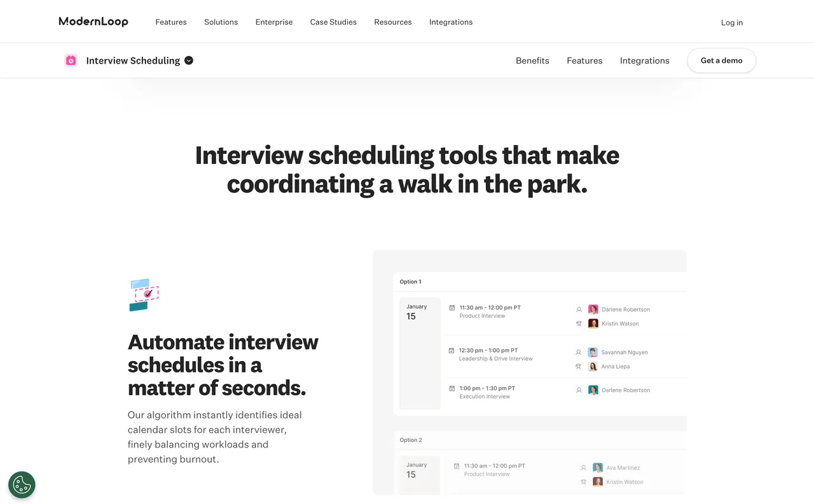Expand the Interview Scheduling chevron dropdown
Image resolution: width=814 pixels, height=504 pixels.
point(188,60)
